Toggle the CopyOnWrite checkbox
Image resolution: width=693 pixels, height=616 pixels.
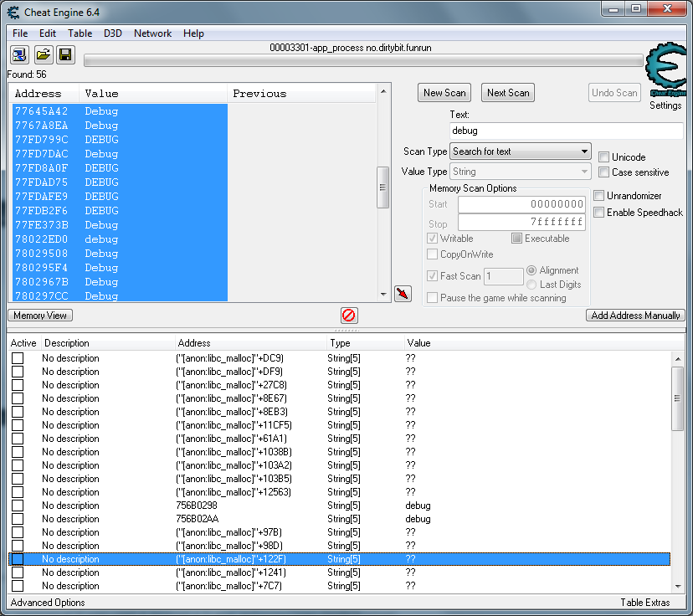[x=432, y=254]
